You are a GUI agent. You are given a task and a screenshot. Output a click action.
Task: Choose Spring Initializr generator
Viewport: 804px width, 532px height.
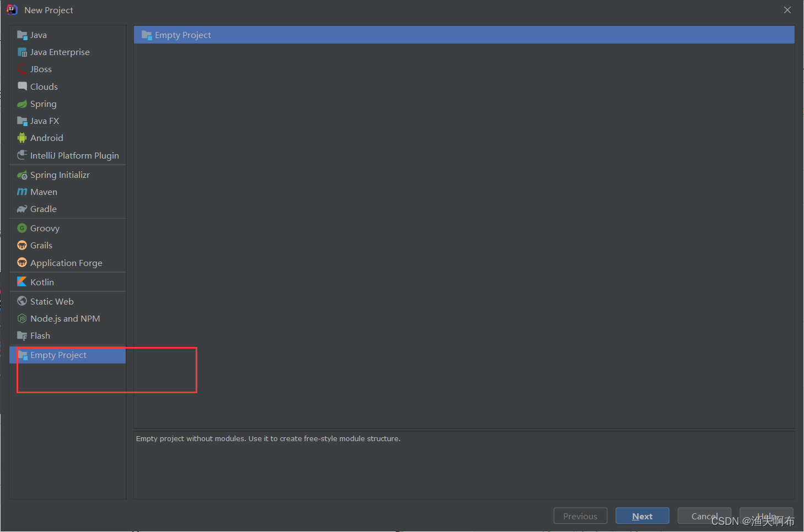tap(68, 175)
